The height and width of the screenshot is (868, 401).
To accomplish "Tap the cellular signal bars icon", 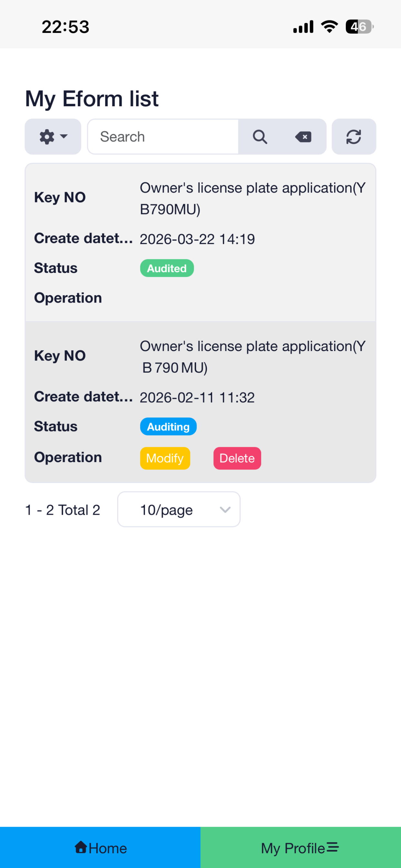I will click(x=303, y=26).
